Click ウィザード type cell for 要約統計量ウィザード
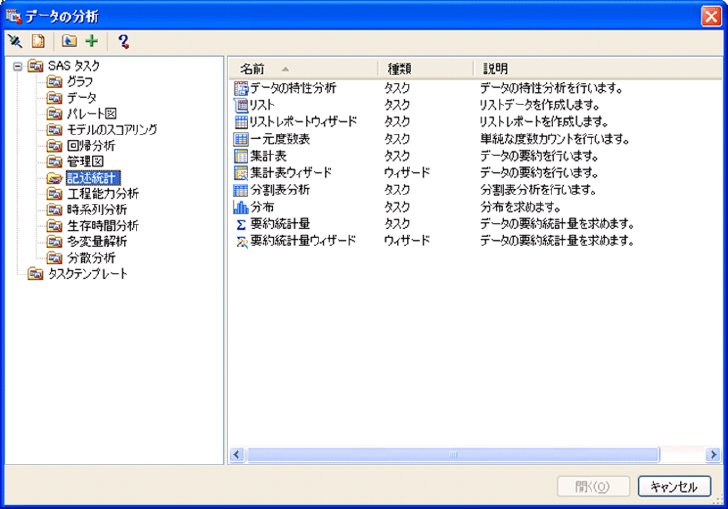728x509 pixels. [x=407, y=240]
